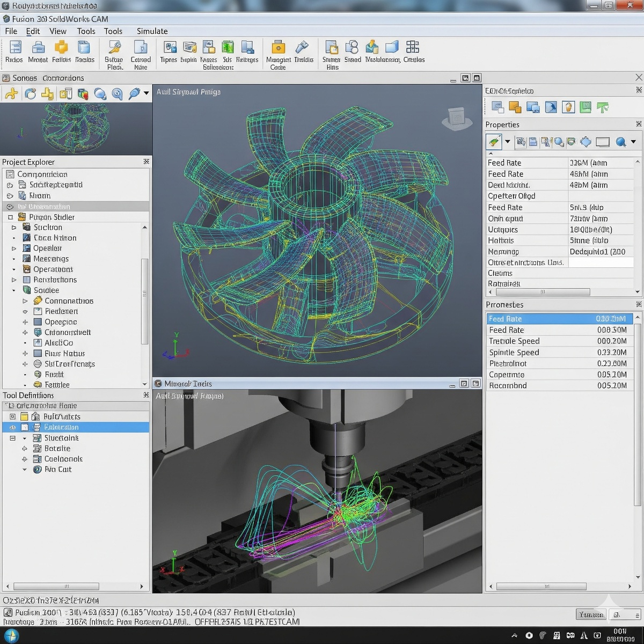Click the green Sds toolbar icon
The width and height of the screenshot is (644, 644).
[228, 47]
